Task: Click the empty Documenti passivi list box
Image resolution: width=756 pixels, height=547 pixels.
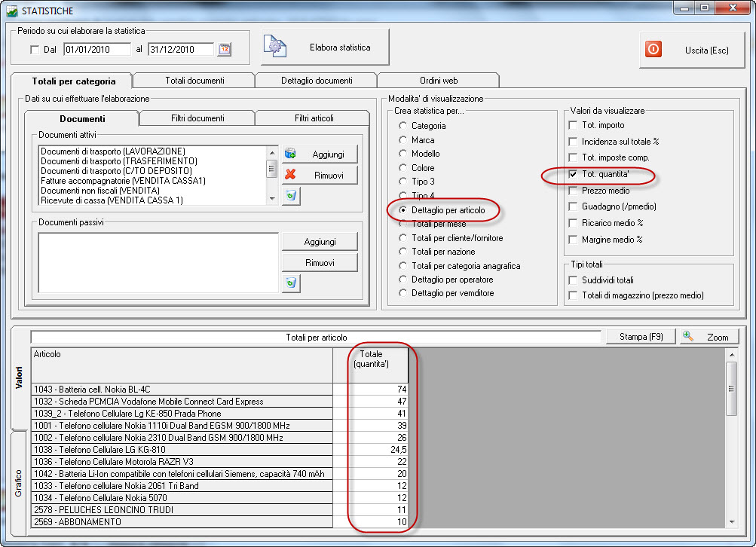Action: click(x=158, y=263)
